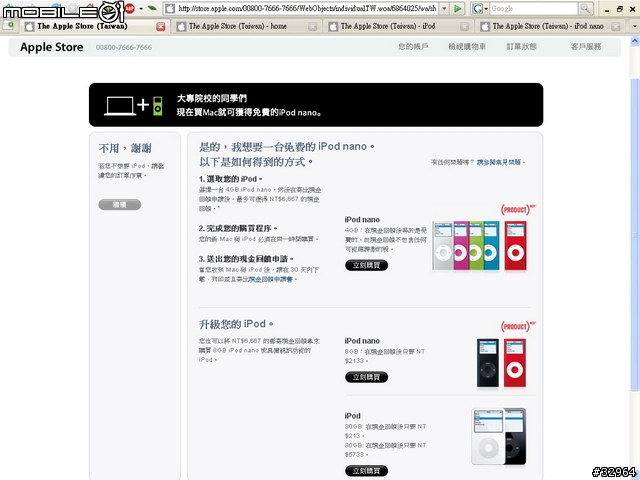
Task: Click the laptop icon in the black banner
Action: click(x=120, y=106)
